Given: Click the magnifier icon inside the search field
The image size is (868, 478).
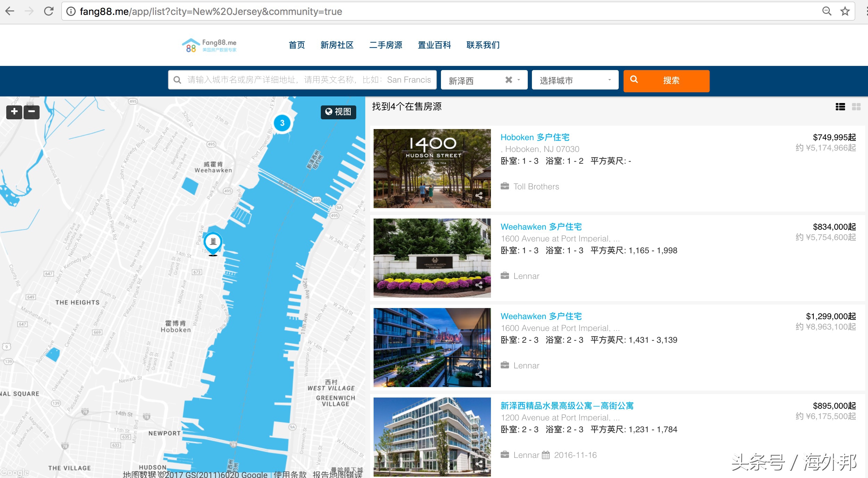Looking at the screenshot, I should click(x=177, y=79).
